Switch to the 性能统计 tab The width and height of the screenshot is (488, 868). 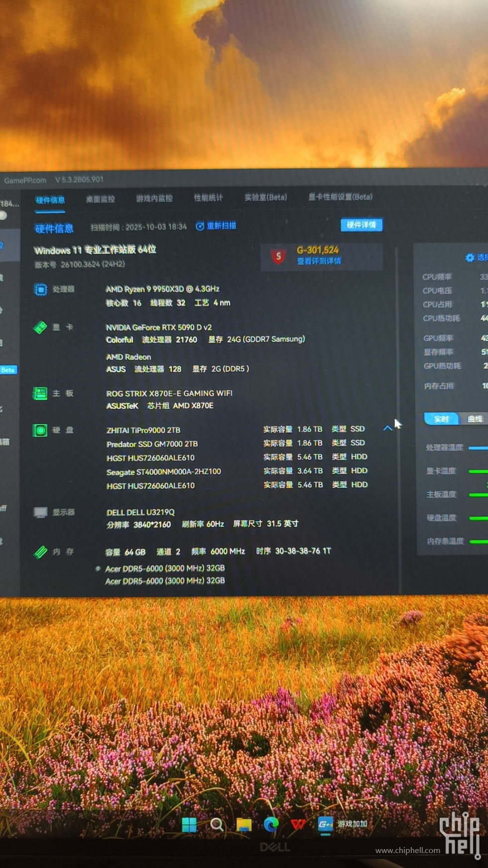(208, 198)
